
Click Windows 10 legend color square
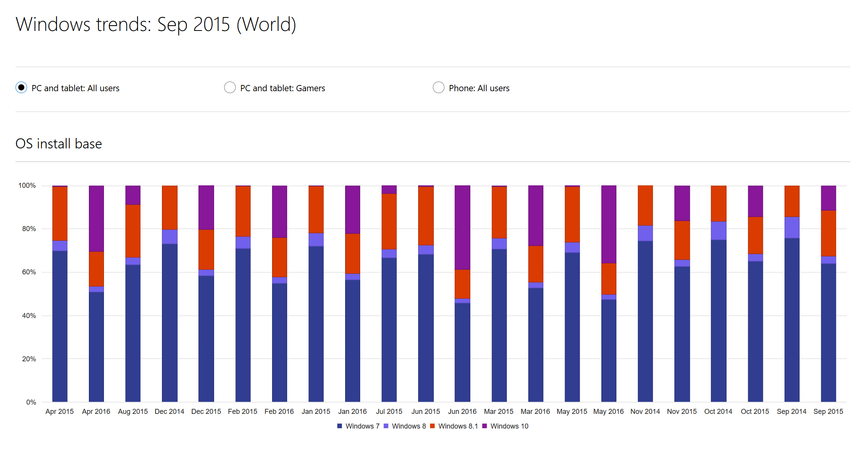485,426
